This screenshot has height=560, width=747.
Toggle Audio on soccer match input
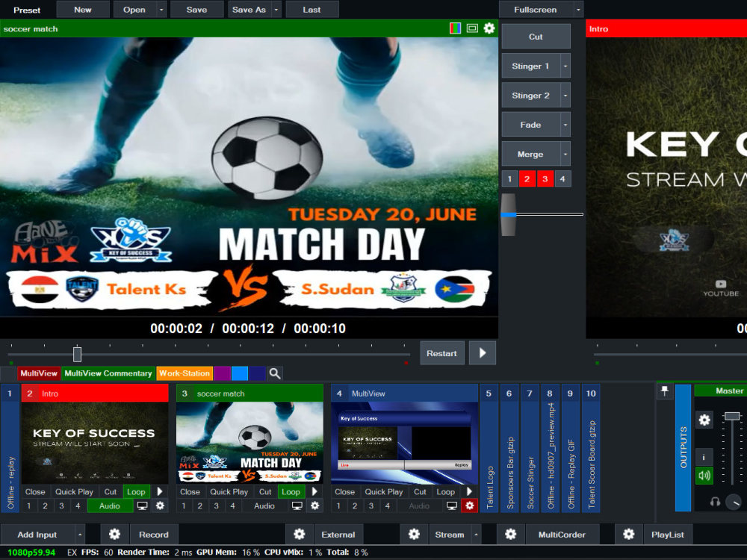pyautogui.click(x=264, y=505)
